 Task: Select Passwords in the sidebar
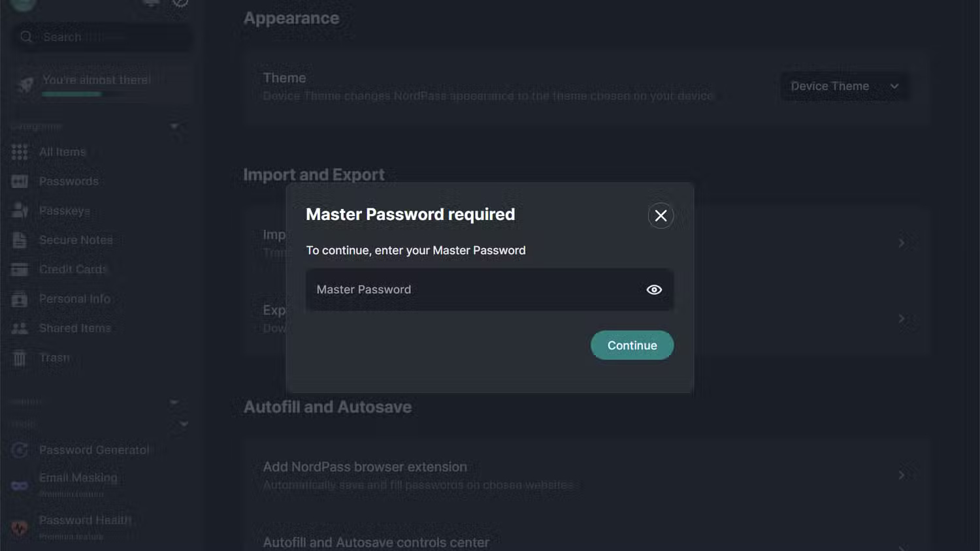tap(69, 181)
